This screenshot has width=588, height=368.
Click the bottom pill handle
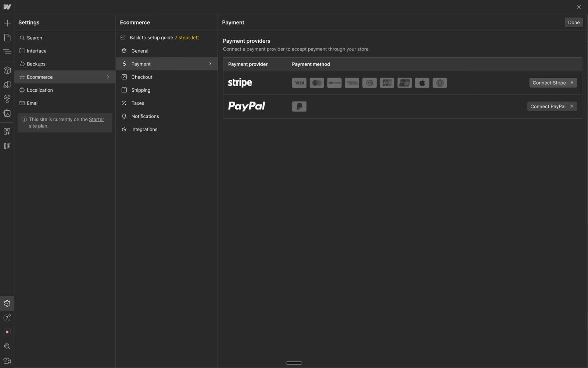coord(294,363)
